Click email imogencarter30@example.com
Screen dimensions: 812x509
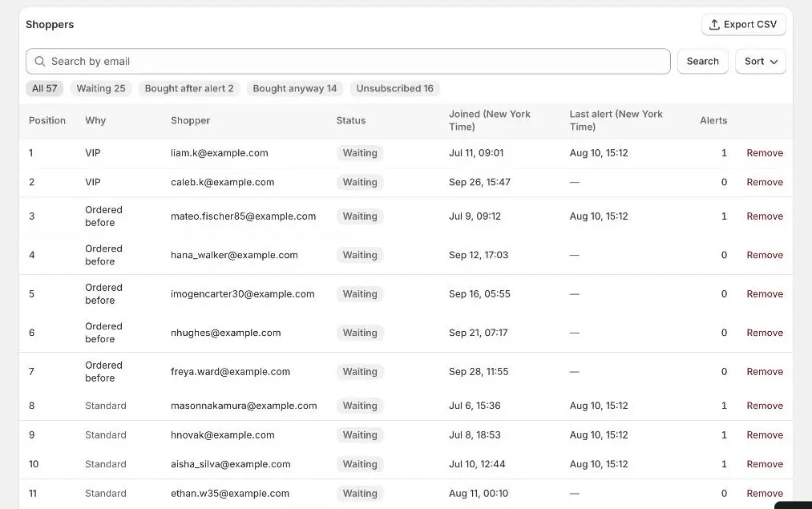[243, 293]
